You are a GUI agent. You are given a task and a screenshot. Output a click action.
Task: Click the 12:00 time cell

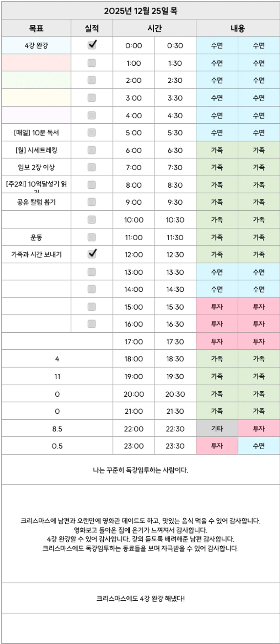[133, 255]
